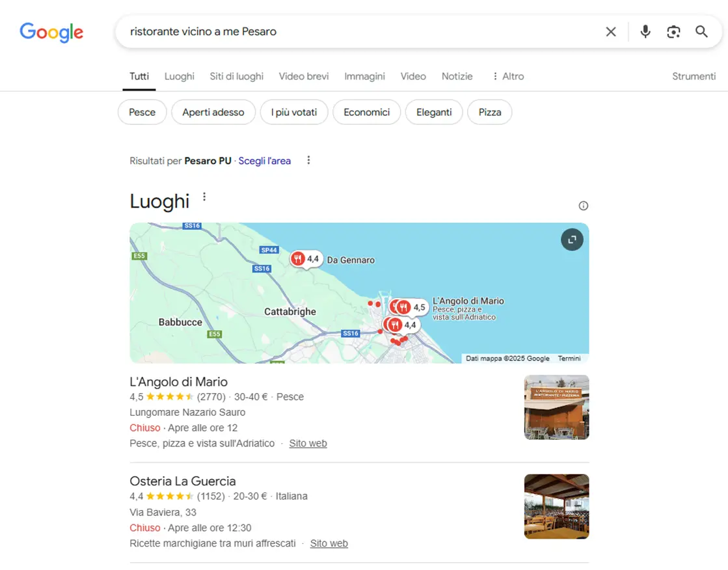Image resolution: width=728 pixels, height=570 pixels.
Task: Apply the Economici filter chip
Action: pyautogui.click(x=366, y=112)
